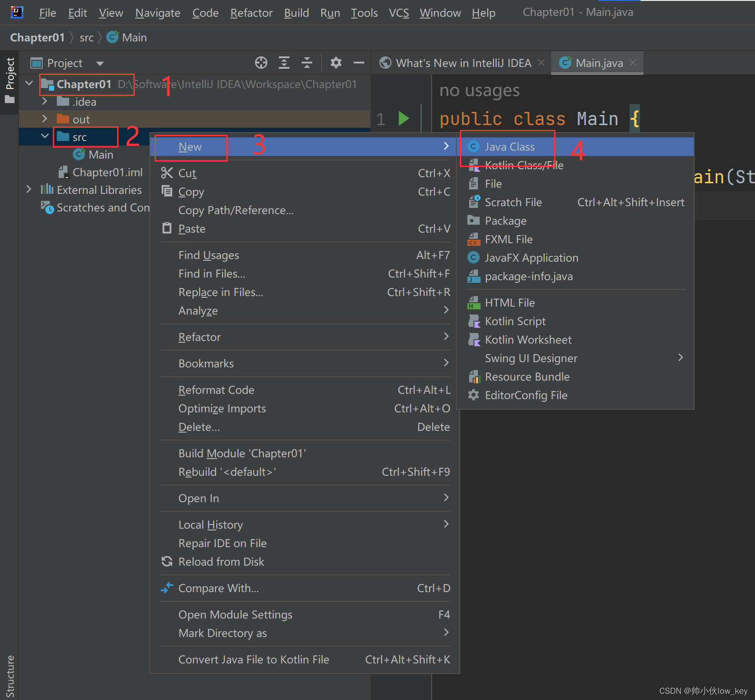Choose Replace in Files option
755x700 pixels.
click(x=305, y=292)
